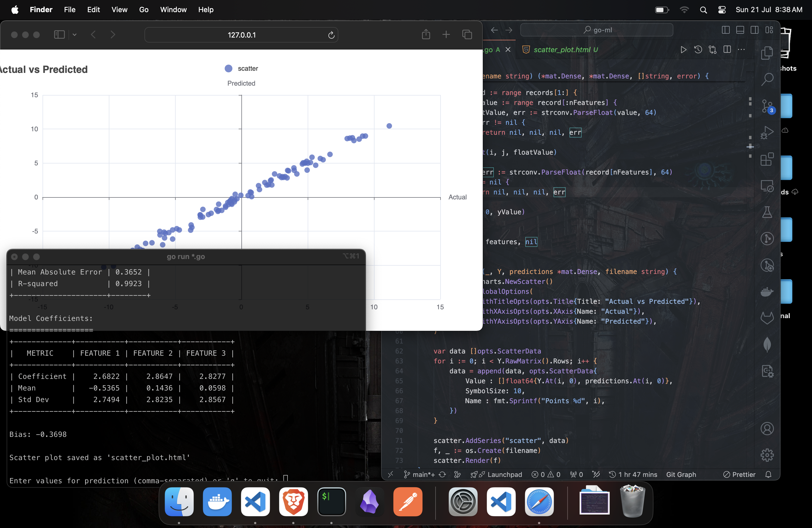Open changes compare icon in editor toolbar
The height and width of the screenshot is (528, 812).
[712, 50]
